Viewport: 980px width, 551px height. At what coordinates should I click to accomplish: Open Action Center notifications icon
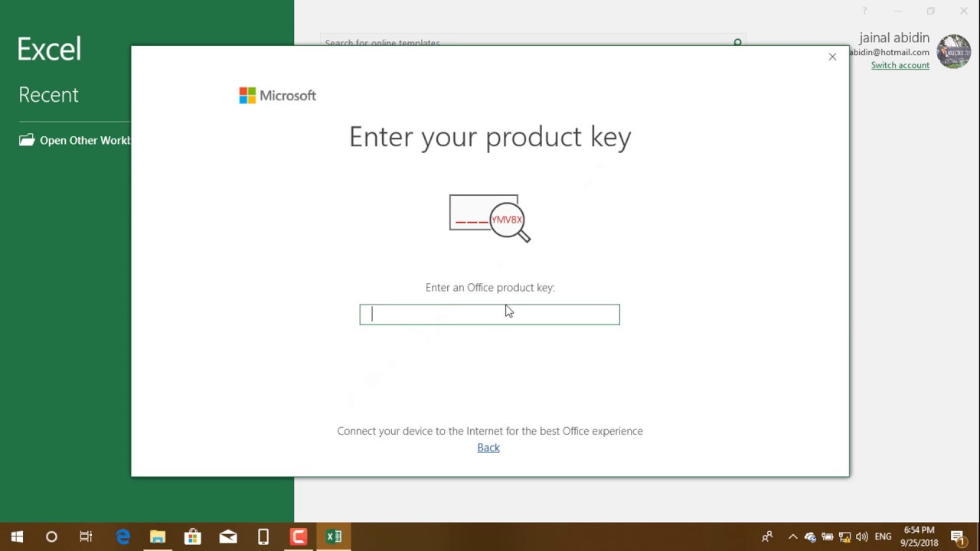[x=957, y=536]
